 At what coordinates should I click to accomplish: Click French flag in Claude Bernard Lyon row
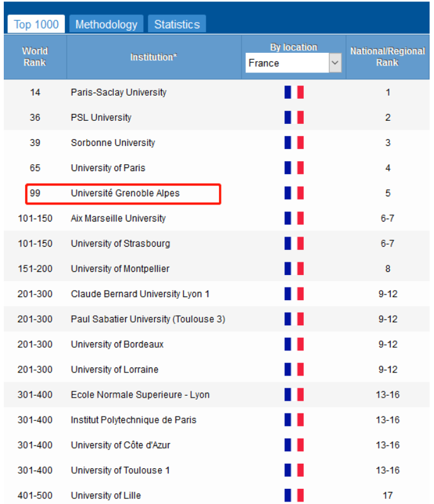pos(294,294)
